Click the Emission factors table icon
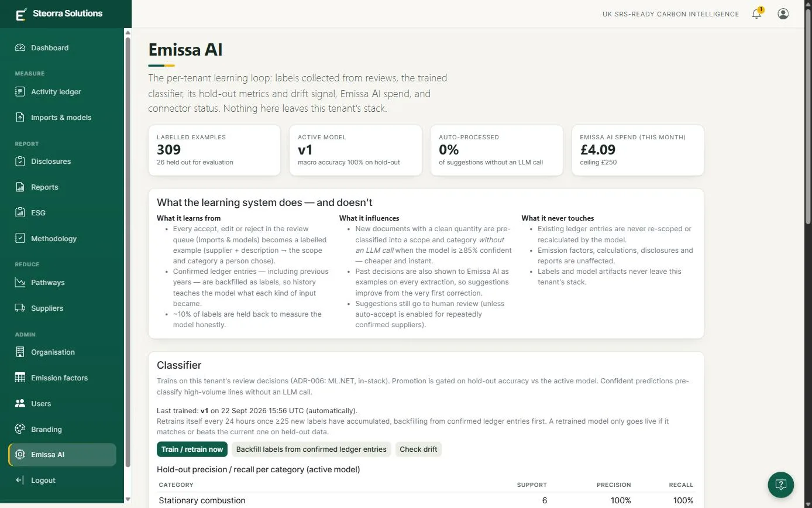This screenshot has width=812, height=508. [20, 378]
